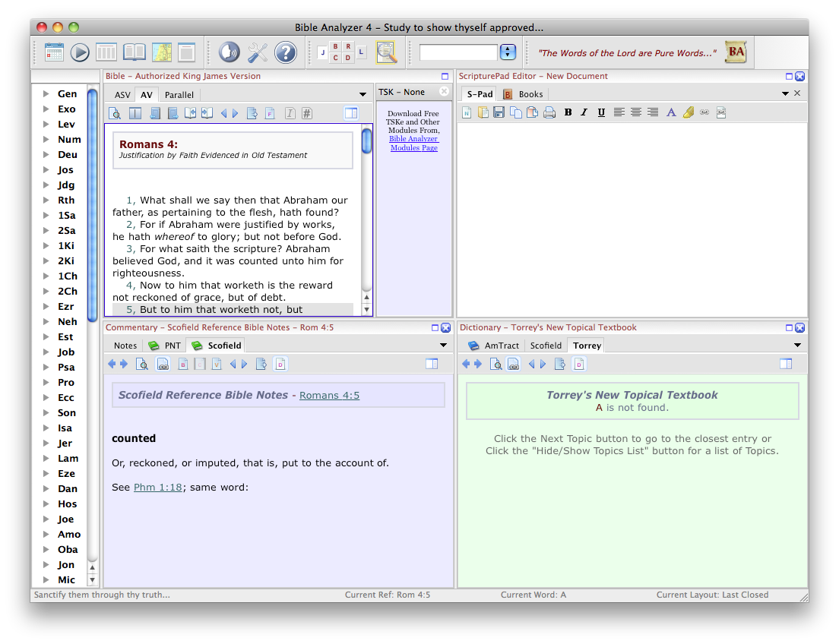This screenshot has height=644, width=839.
Task: Open the font color A icon in ScripturePad
Action: pyautogui.click(x=671, y=112)
